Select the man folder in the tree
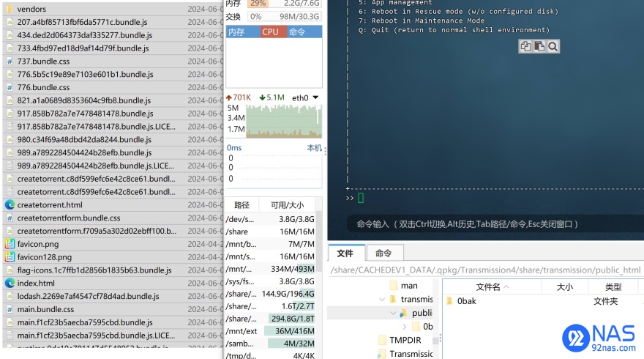This screenshot has width=644, height=359. point(409,286)
